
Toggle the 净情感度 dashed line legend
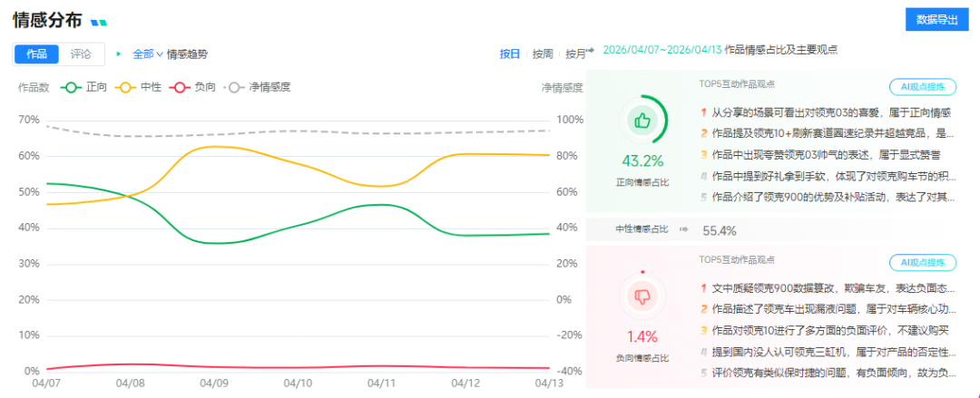[260, 88]
